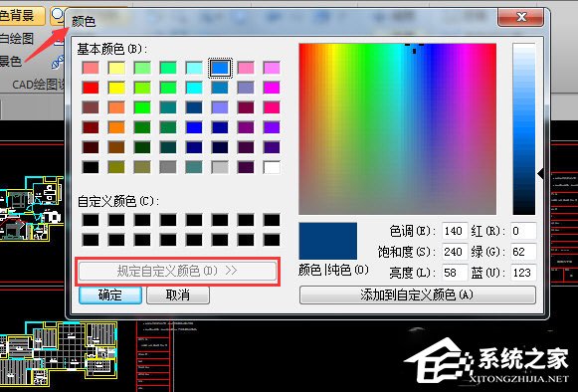
Task: Click the luminance slider arrow marker
Action: pyautogui.click(x=540, y=174)
